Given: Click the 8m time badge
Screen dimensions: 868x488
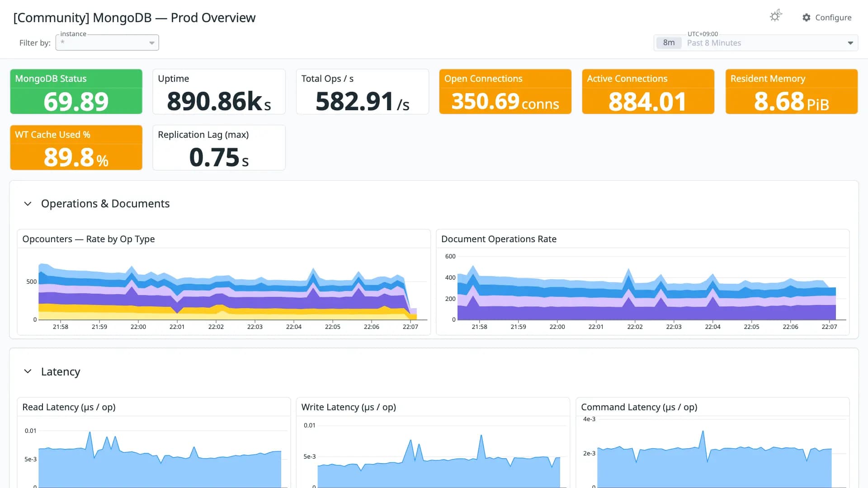Looking at the screenshot, I should (x=669, y=43).
